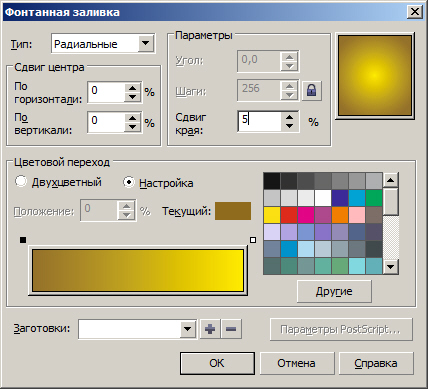Open the Тип dropdown
428x389 pixels.
[x=146, y=43]
